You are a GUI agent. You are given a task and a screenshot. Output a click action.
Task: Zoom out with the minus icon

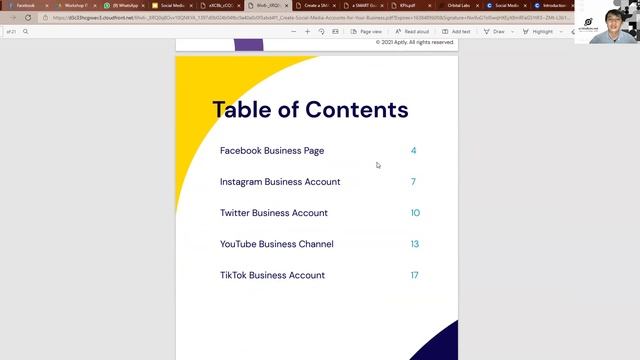coord(293,31)
